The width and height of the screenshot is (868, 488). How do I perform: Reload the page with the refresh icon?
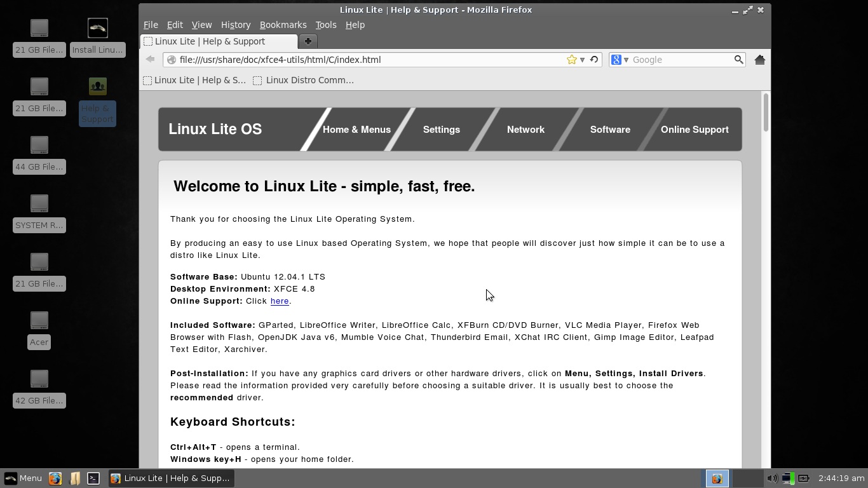coord(594,60)
